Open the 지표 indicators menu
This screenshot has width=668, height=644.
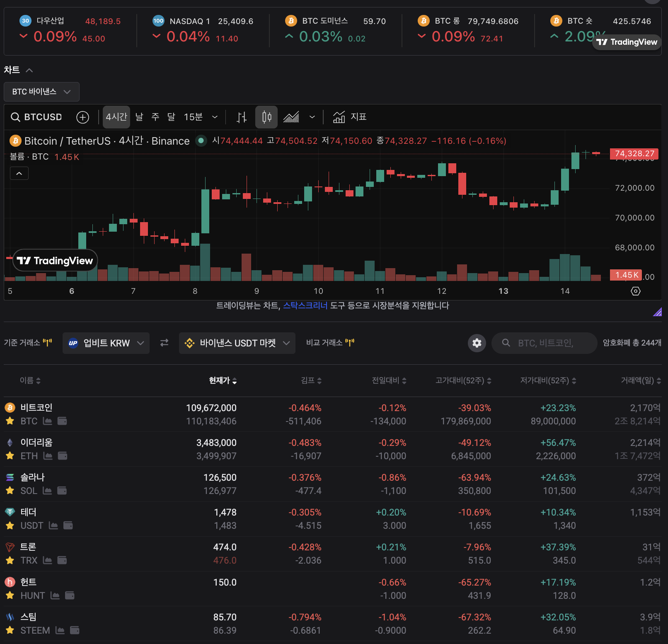(350, 117)
